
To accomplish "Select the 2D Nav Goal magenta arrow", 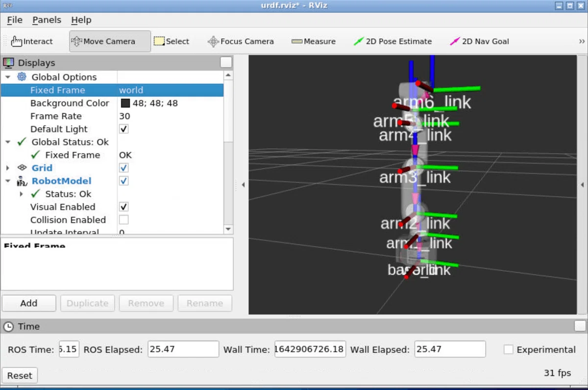I will (455, 42).
